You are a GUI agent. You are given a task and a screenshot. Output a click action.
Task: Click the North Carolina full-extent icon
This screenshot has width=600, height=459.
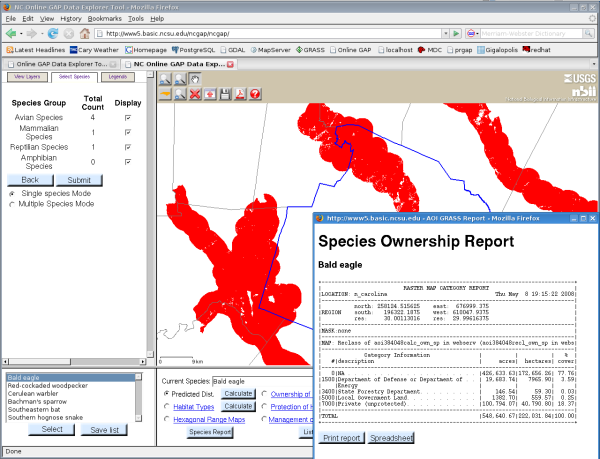coord(165,94)
